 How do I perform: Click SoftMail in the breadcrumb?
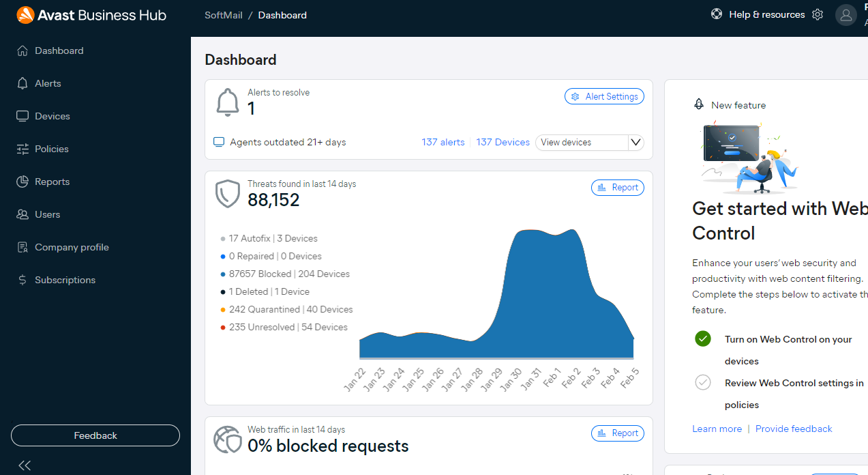[x=222, y=15]
